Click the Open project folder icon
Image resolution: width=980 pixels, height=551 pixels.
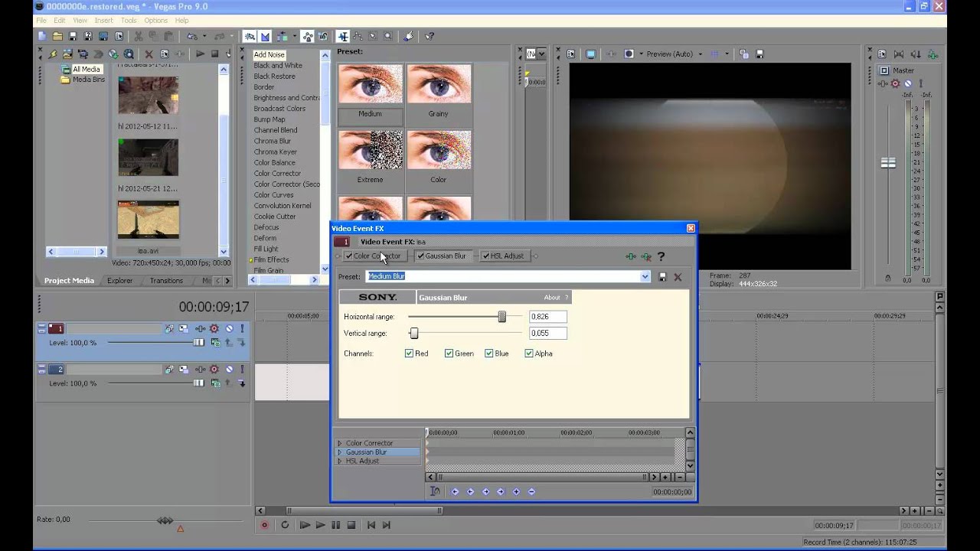(x=57, y=36)
